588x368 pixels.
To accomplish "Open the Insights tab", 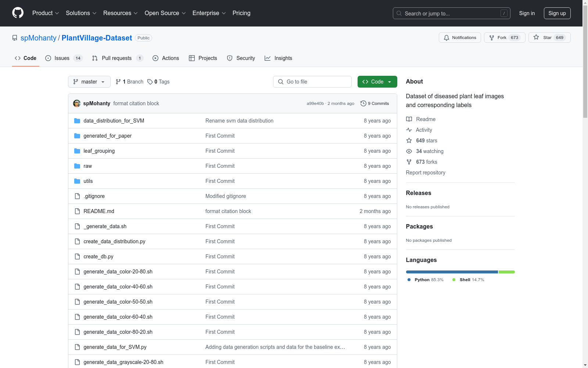I will pos(279,58).
